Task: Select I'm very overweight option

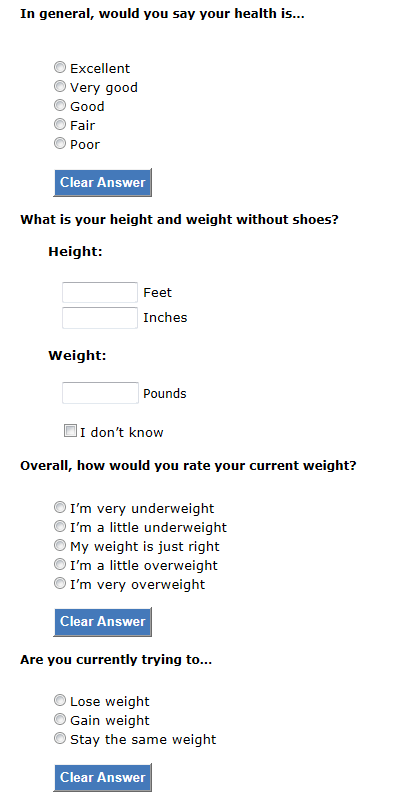Action: tap(60, 583)
